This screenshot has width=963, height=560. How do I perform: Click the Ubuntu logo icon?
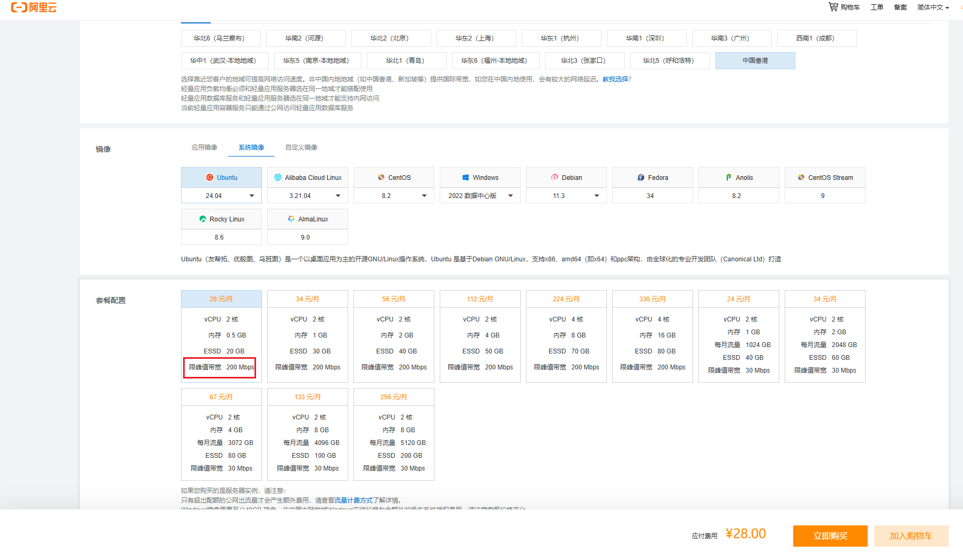tap(210, 177)
